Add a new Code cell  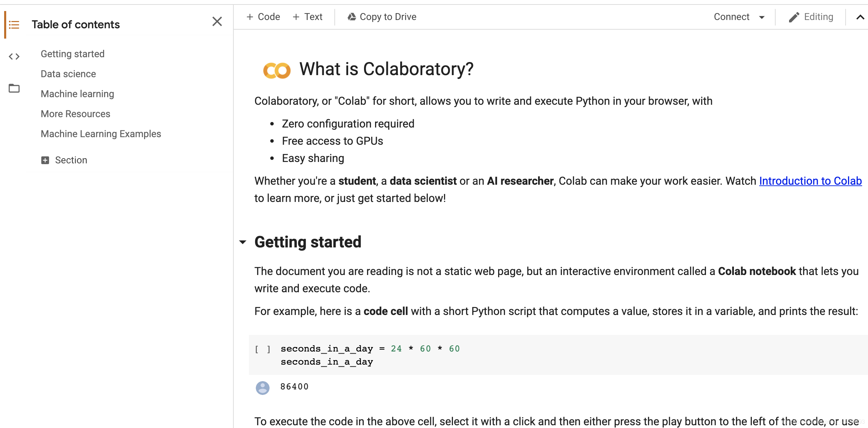click(x=263, y=17)
